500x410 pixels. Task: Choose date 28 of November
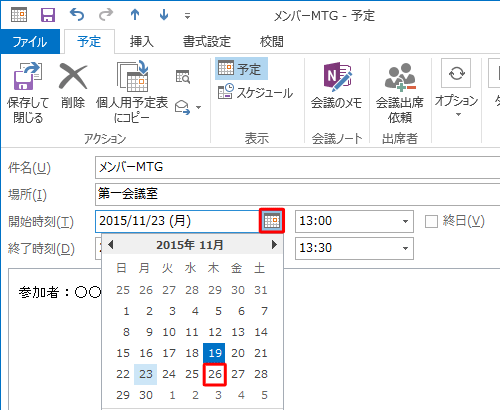pyautogui.click(x=261, y=374)
